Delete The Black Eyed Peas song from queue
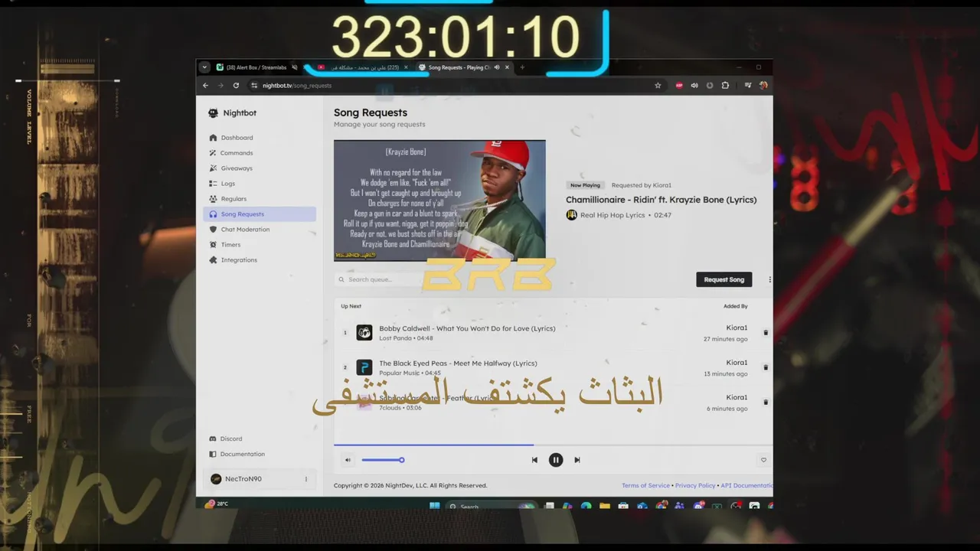The width and height of the screenshot is (980, 551). click(766, 367)
